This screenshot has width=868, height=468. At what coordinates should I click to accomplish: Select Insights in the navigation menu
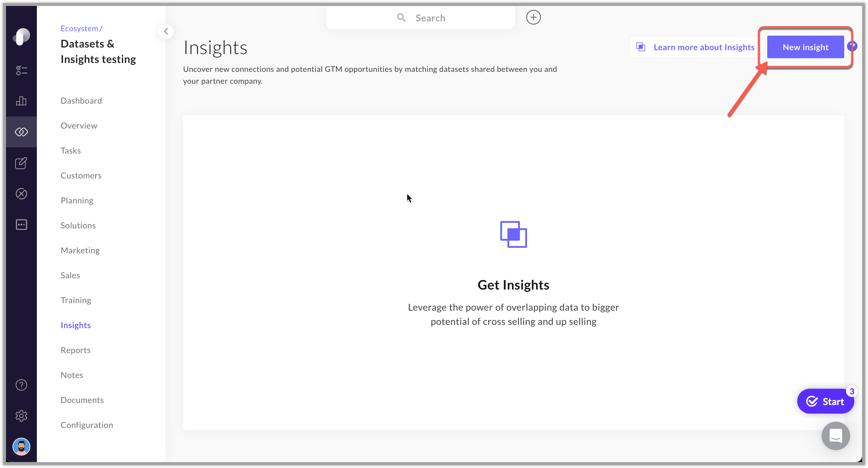tap(76, 325)
